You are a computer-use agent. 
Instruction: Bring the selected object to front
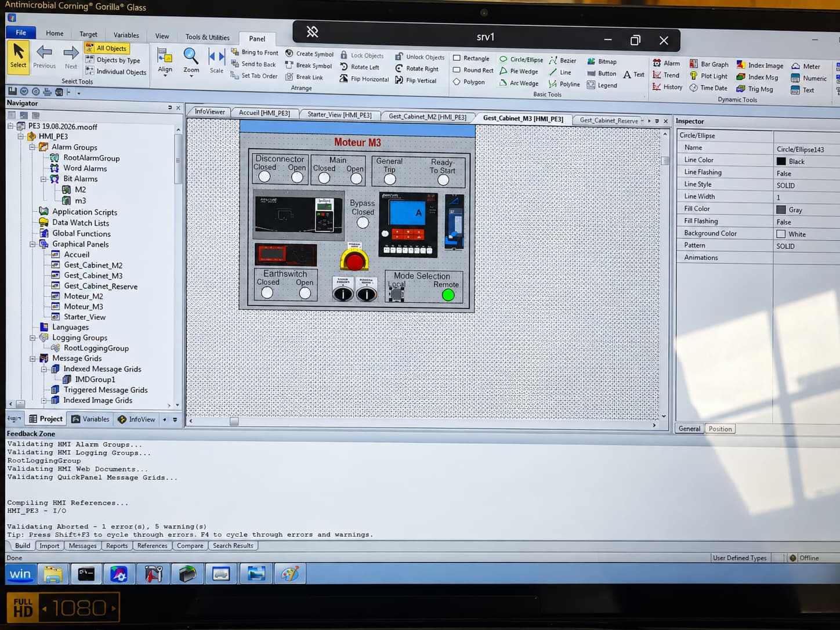[255, 52]
